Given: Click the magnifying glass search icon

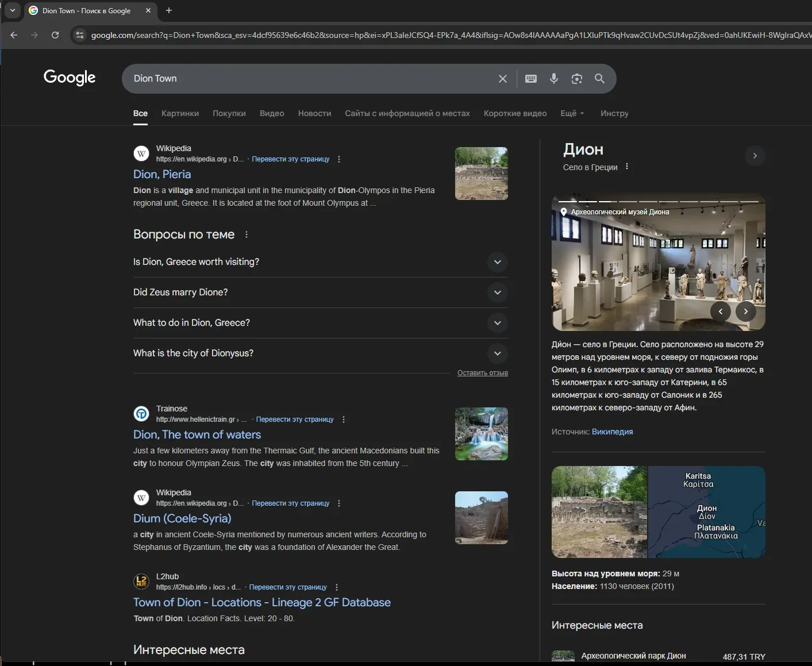Looking at the screenshot, I should coord(599,79).
